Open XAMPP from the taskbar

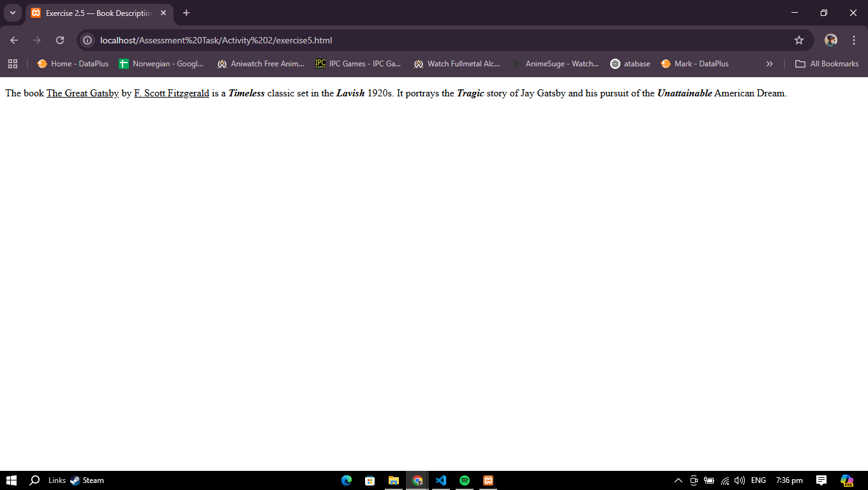(488, 480)
